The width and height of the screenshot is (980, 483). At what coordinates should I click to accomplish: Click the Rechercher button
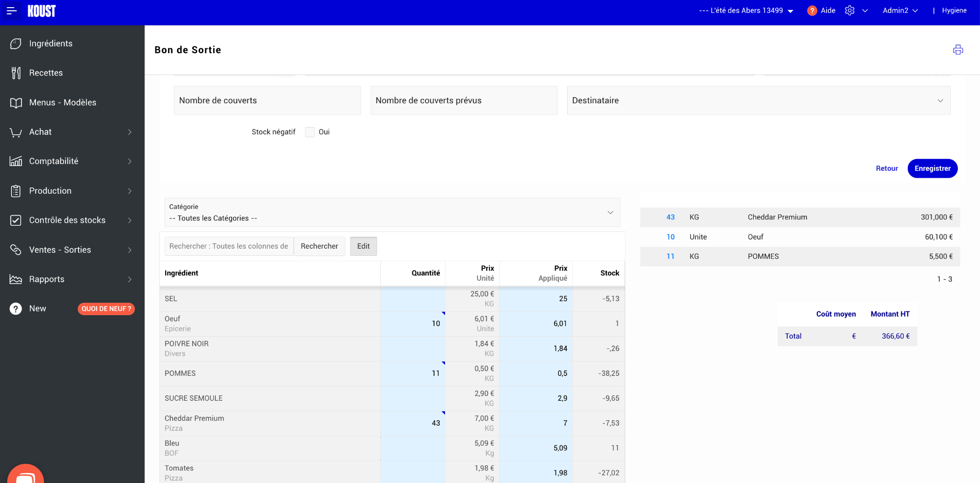(x=319, y=246)
